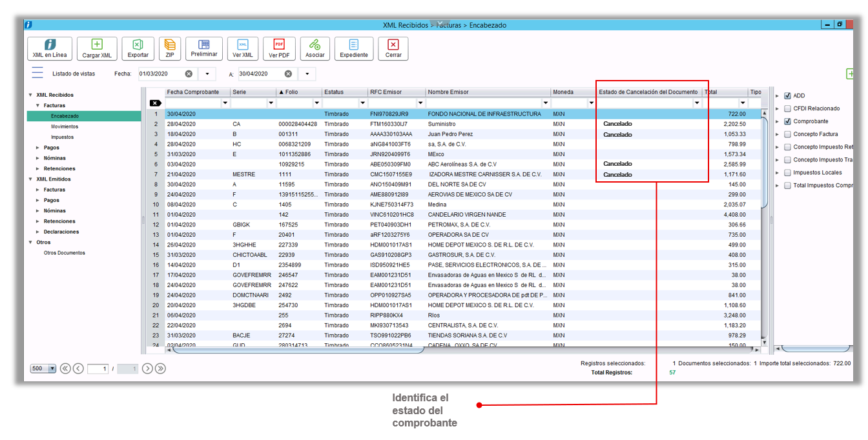
Task: Select the XML en Línea tool
Action: point(49,48)
